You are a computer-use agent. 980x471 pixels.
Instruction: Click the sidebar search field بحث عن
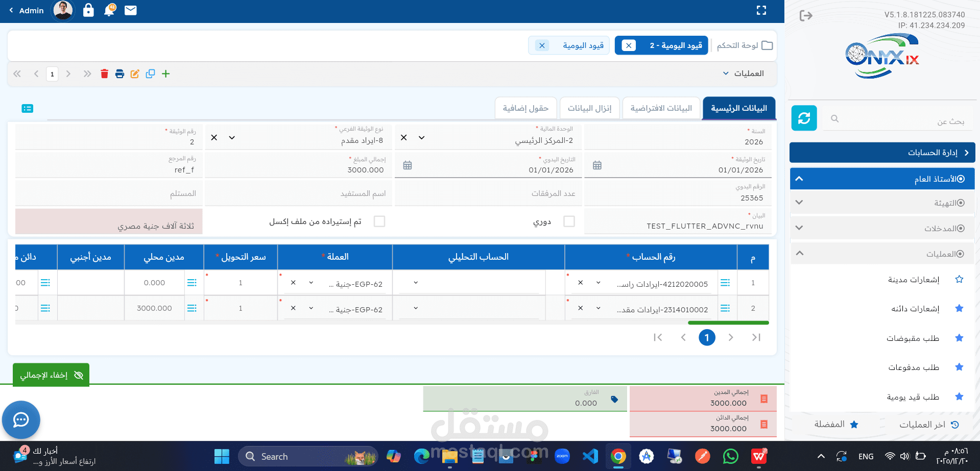point(897,121)
